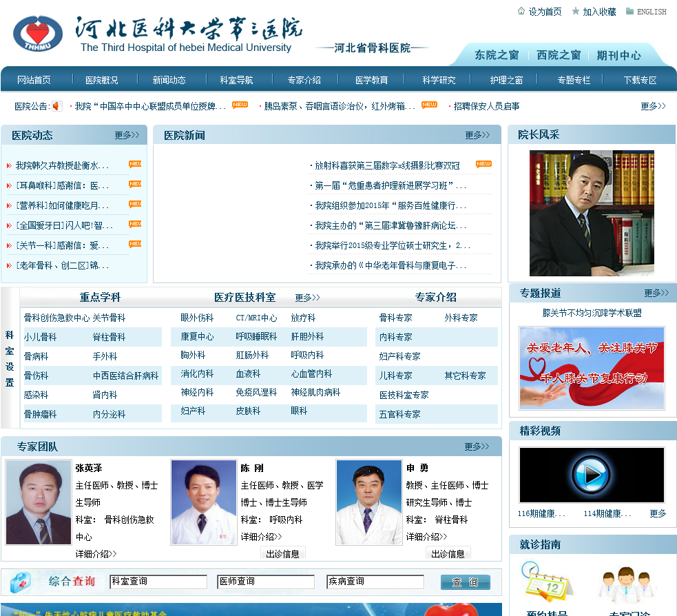Focus the 疾病查询 input field
The height and width of the screenshot is (616, 677).
pos(375,582)
